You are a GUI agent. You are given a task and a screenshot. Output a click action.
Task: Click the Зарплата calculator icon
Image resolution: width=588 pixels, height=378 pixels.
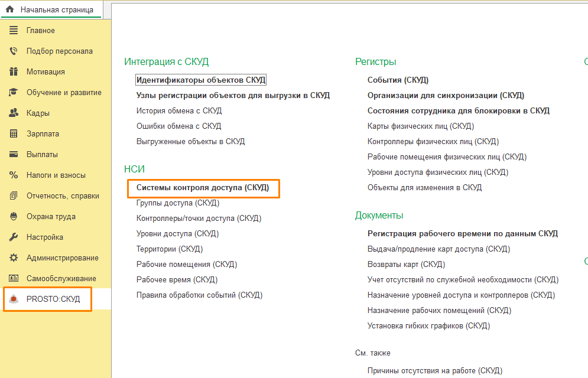point(14,133)
